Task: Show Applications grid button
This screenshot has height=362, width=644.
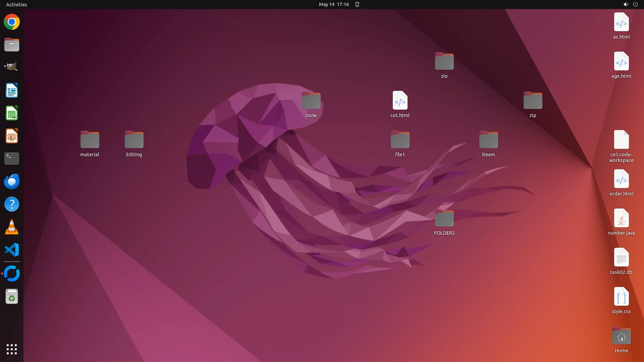Action: tap(12, 349)
